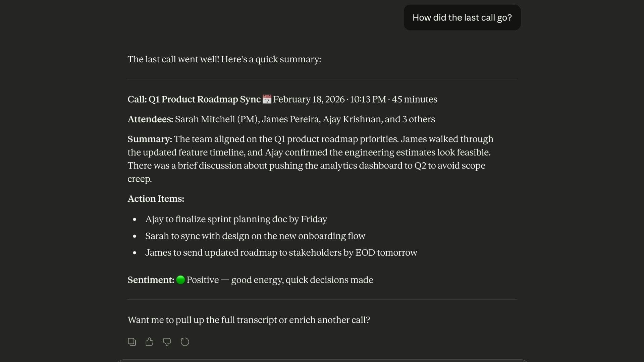This screenshot has width=644, height=362.
Task: Click the user message 'How did the last call go?'
Action: (462, 17)
